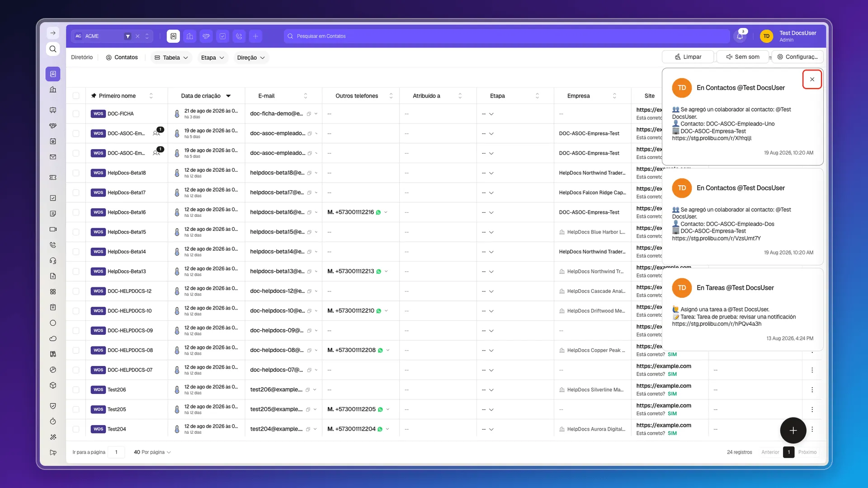The width and height of the screenshot is (868, 488).
Task: Open the cloud icon in sidebar
Action: [53, 338]
